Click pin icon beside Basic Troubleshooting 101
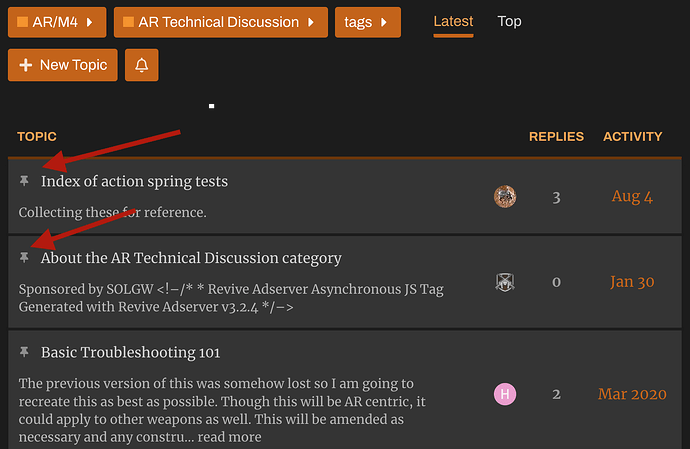Screen dimensions: 690x449 25,352
